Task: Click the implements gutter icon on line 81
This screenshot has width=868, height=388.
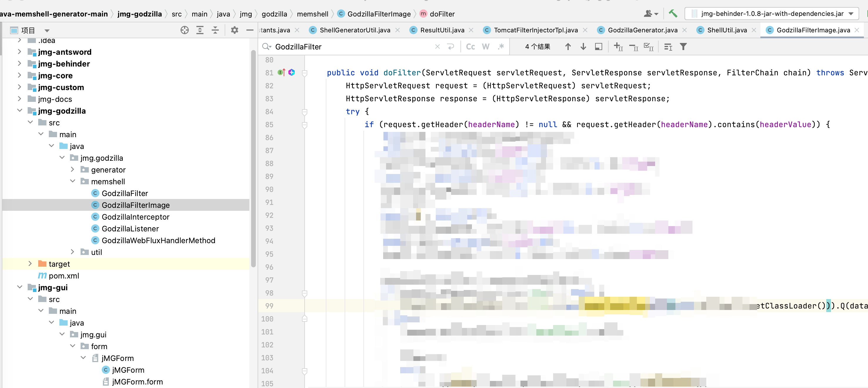Action: pyautogui.click(x=281, y=72)
